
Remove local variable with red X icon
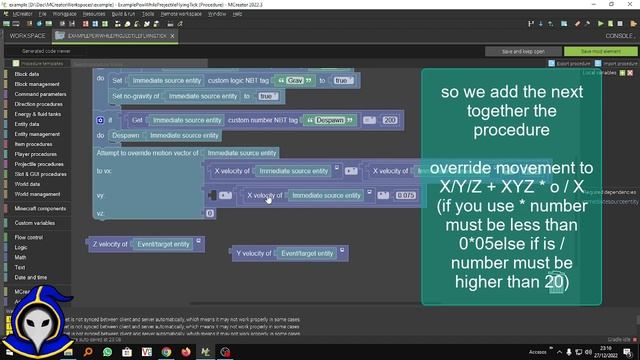tap(630, 73)
